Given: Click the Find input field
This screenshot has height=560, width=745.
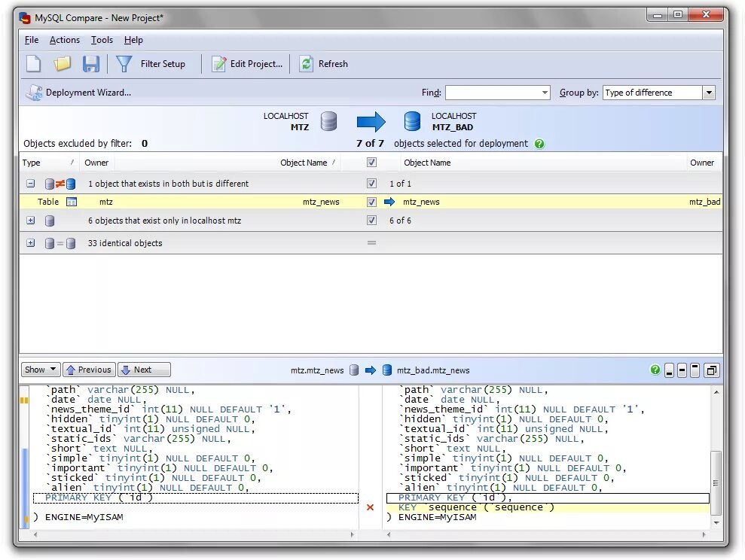Looking at the screenshot, I should click(x=492, y=93).
